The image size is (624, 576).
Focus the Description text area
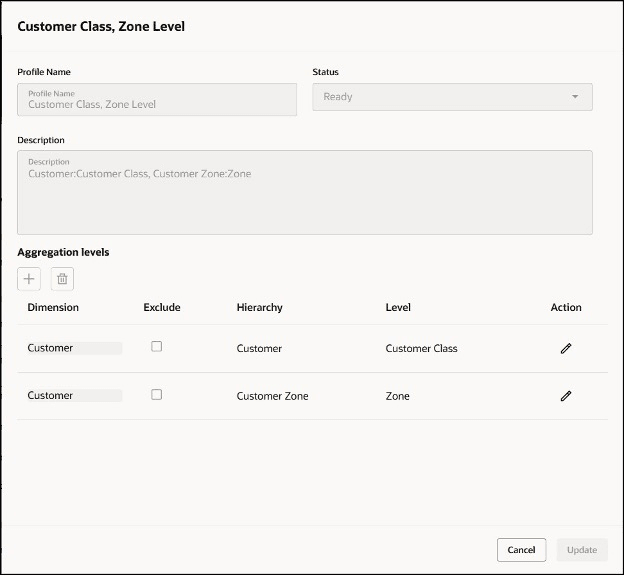coord(305,192)
